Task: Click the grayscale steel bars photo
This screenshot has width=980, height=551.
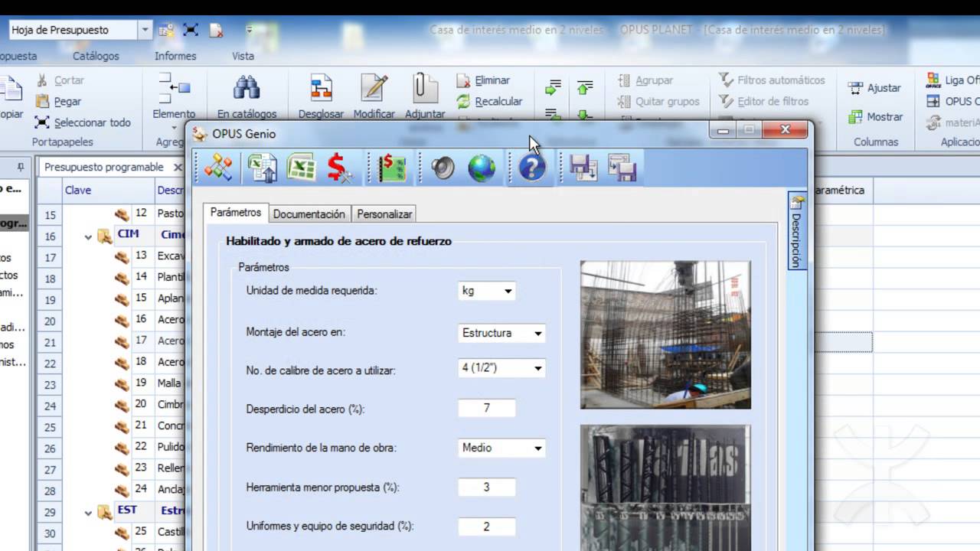Action: tap(665, 487)
